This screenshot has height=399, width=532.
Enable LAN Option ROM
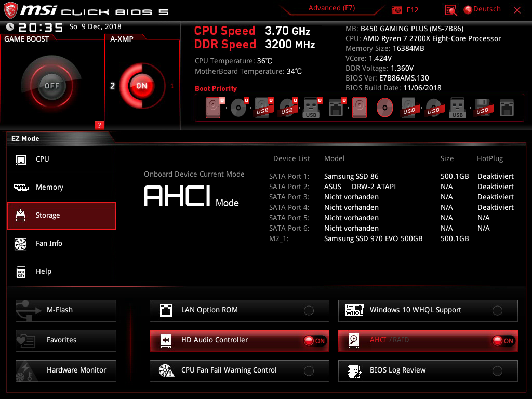pyautogui.click(x=309, y=311)
